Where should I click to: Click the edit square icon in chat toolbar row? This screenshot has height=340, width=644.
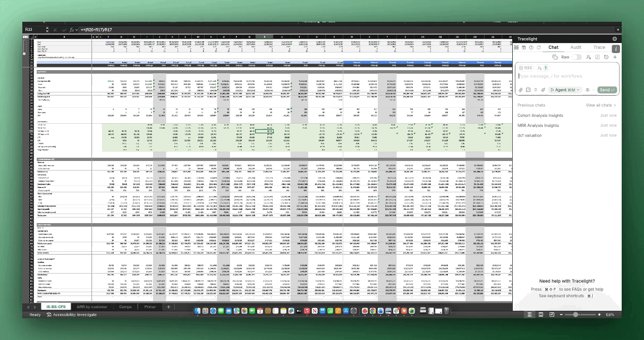pyautogui.click(x=597, y=57)
